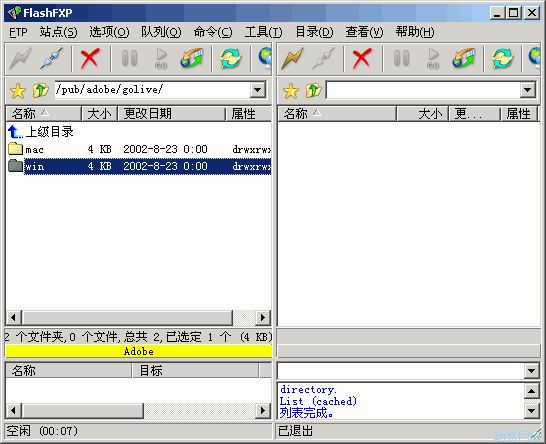Click the left pane go transfer queue icon
The image size is (546, 444).
coord(161,58)
